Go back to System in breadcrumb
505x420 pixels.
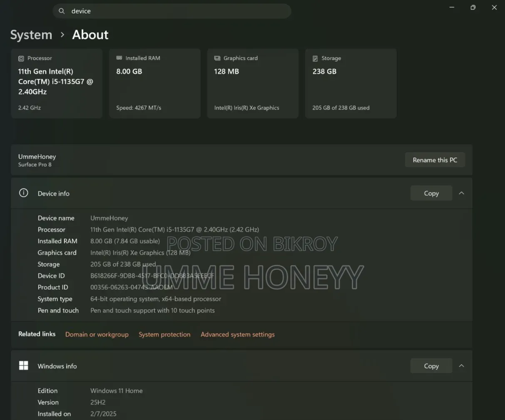point(31,35)
